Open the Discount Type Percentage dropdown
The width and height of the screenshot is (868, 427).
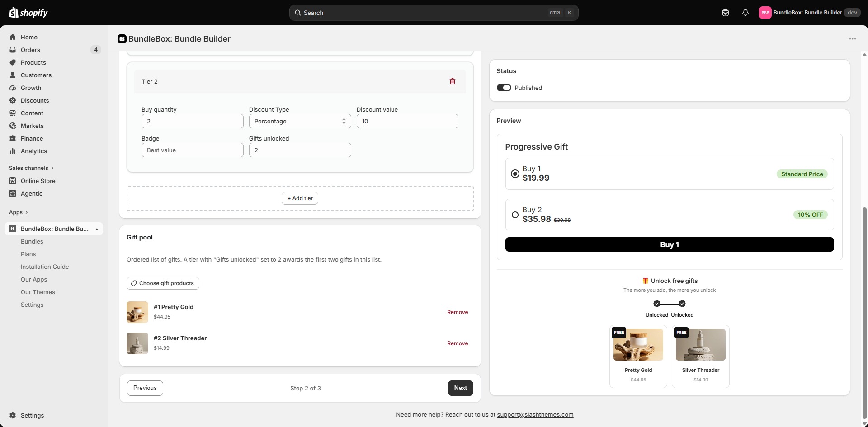point(300,121)
